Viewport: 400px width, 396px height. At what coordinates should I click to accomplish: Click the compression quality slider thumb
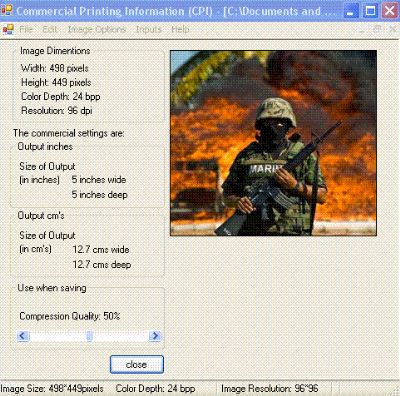click(89, 336)
